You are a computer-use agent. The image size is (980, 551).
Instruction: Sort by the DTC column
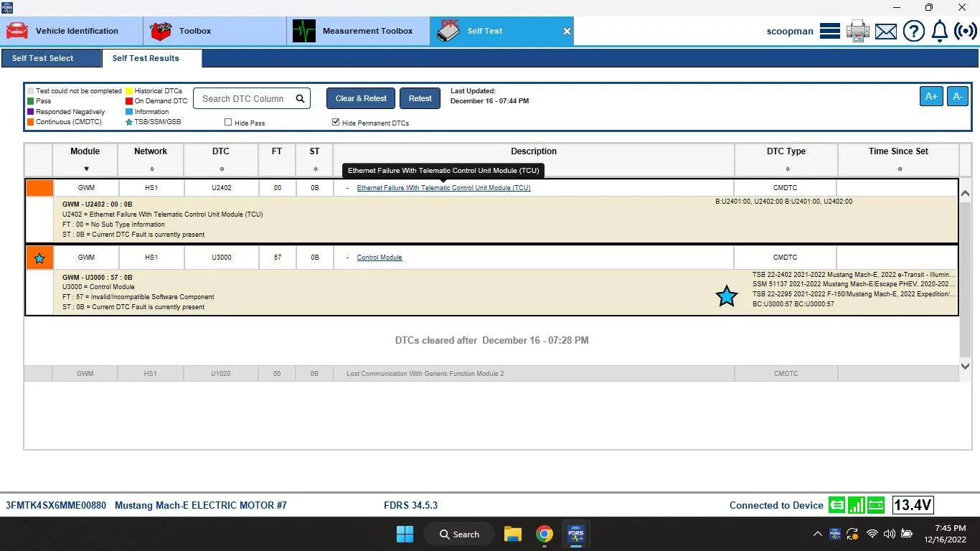click(x=221, y=169)
